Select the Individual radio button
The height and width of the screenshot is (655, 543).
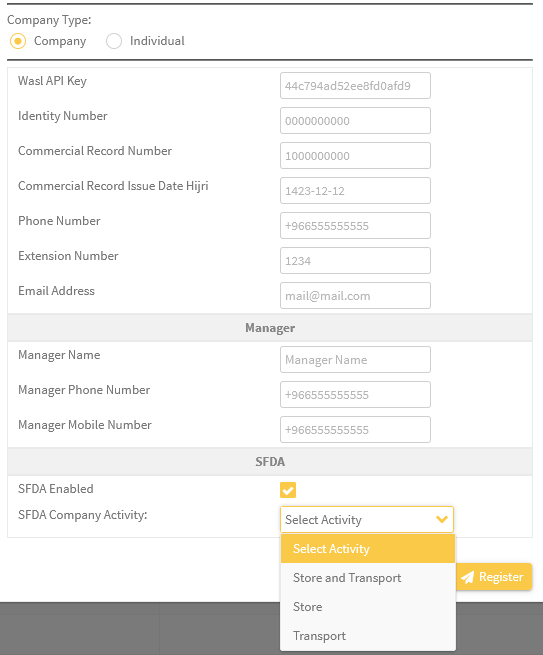click(x=114, y=41)
